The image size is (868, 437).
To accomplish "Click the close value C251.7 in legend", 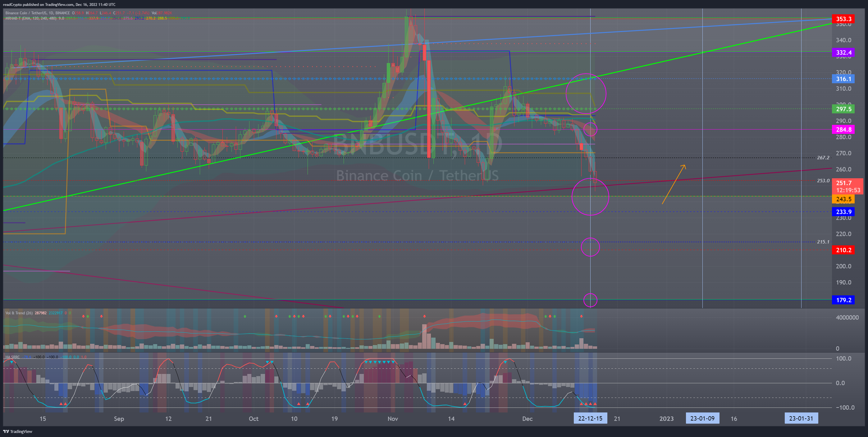I will point(119,13).
